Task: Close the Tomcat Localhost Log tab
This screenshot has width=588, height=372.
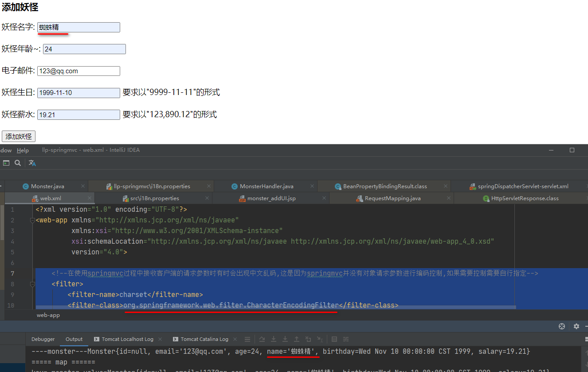Action: tap(160, 339)
